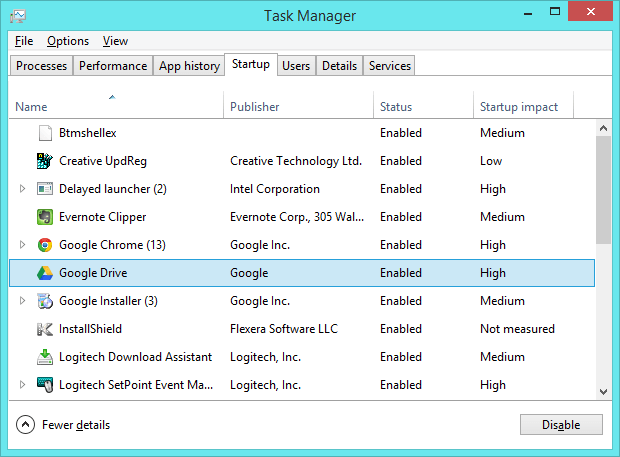
Task: Click the Google Chrome logo icon
Action: click(45, 245)
